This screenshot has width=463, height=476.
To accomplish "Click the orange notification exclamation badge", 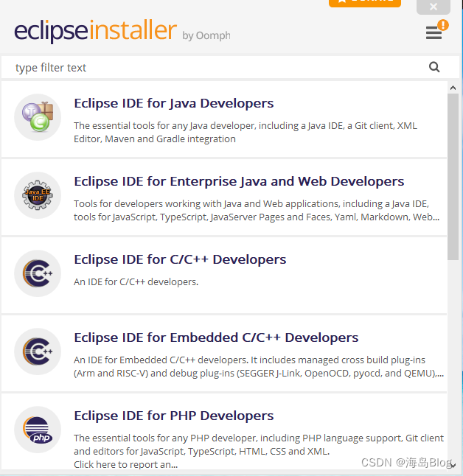I will [443, 25].
